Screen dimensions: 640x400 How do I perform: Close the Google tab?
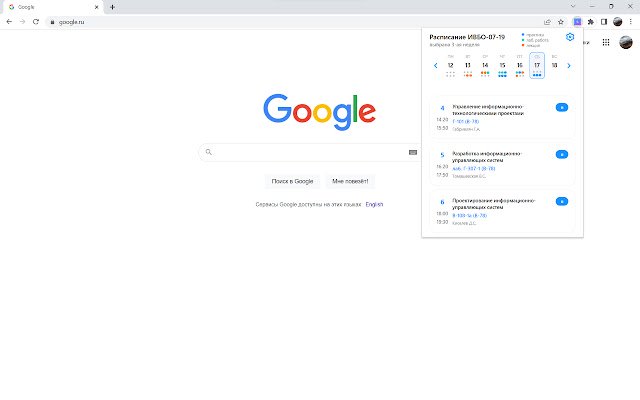(97, 7)
